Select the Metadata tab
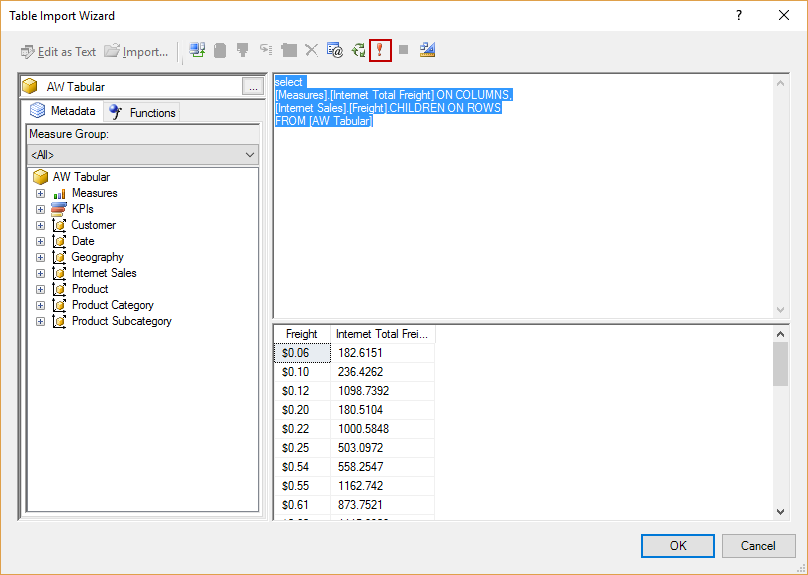This screenshot has width=808, height=575. click(x=64, y=111)
